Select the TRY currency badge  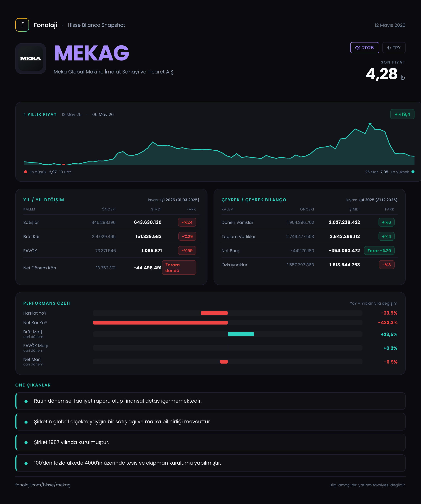coord(394,48)
